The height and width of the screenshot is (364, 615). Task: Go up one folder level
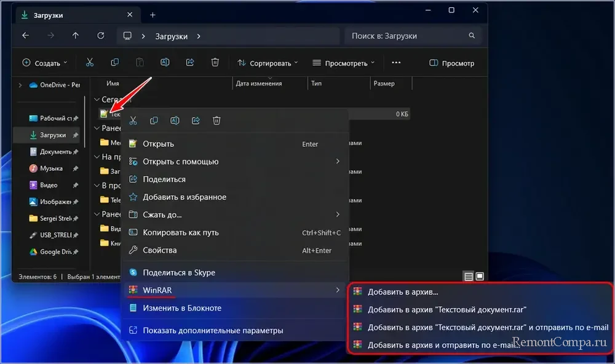click(76, 36)
